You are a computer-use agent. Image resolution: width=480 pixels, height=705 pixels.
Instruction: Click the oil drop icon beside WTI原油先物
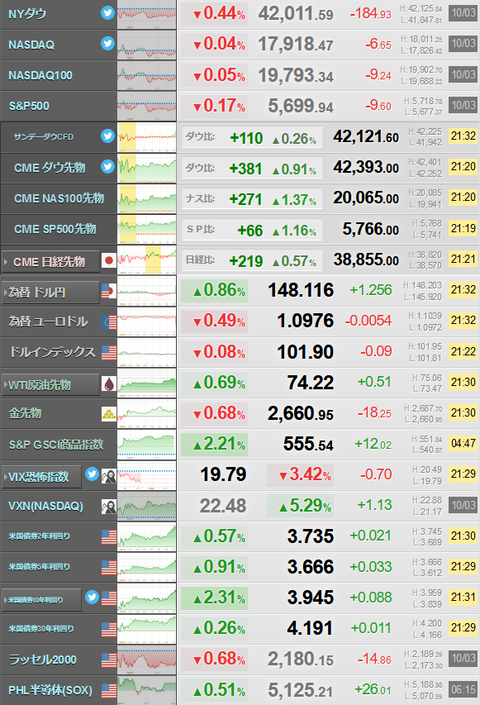click(109, 384)
